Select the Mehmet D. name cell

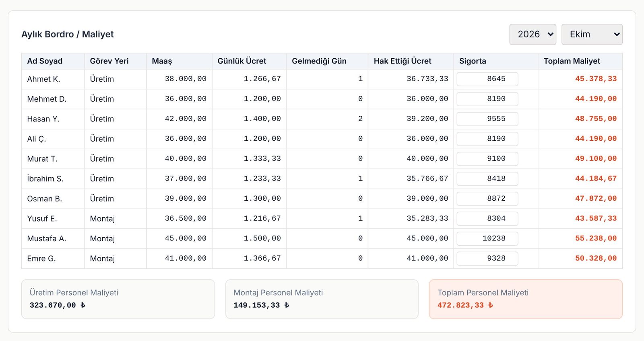click(53, 99)
